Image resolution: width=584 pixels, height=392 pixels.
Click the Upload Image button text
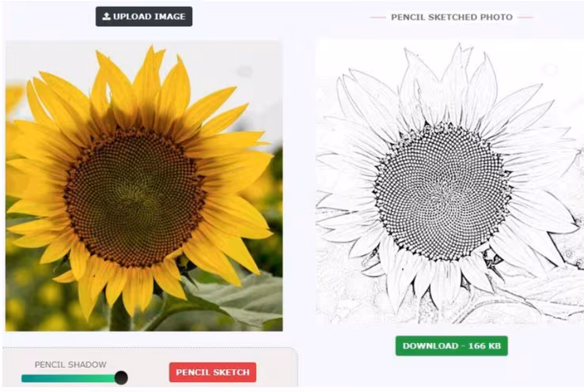point(149,17)
